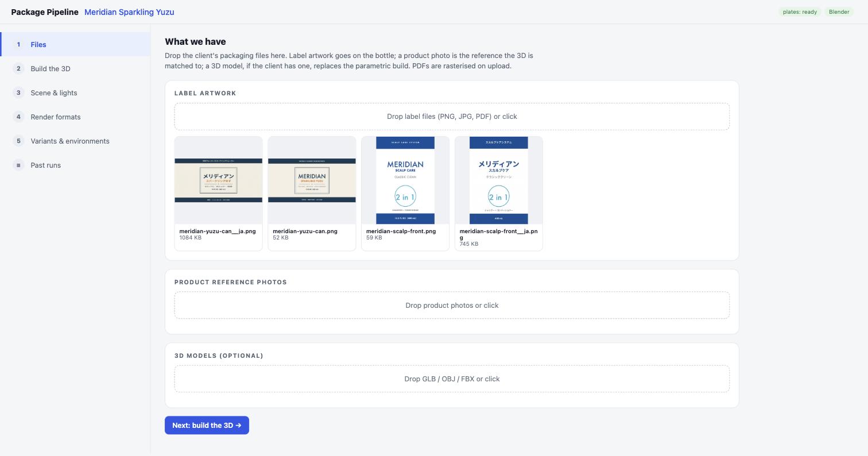This screenshot has width=868, height=456.
Task: Click the GLB / OBJ / FBX drop zone
Action: 452,378
